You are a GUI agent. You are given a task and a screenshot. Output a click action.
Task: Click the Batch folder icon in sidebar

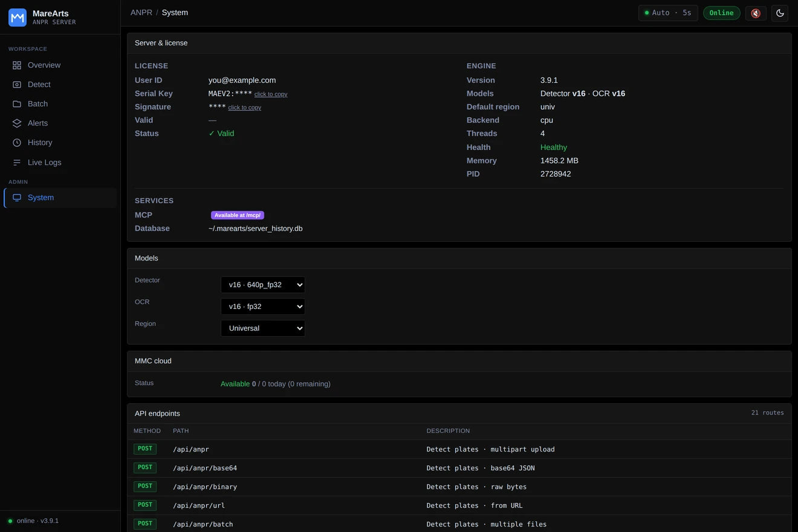click(17, 104)
